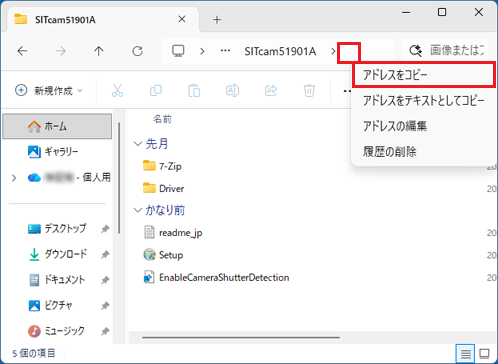Switch to large thumbnails view icon
Viewport: 498px width, 364px height.
484,353
